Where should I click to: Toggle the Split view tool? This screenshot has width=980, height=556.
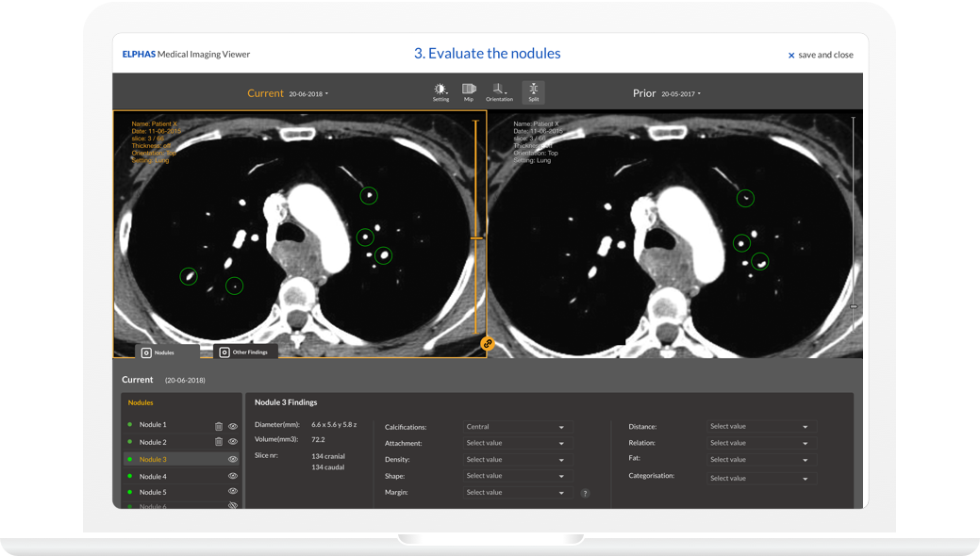[533, 91]
